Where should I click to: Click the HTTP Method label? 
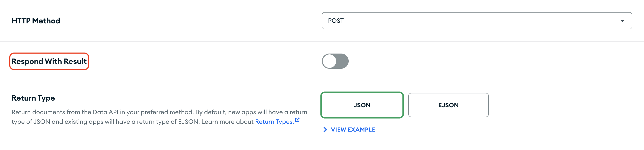point(36,21)
